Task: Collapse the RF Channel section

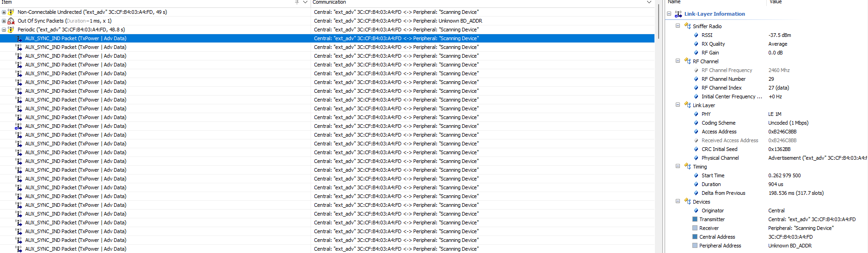Action: (x=678, y=61)
